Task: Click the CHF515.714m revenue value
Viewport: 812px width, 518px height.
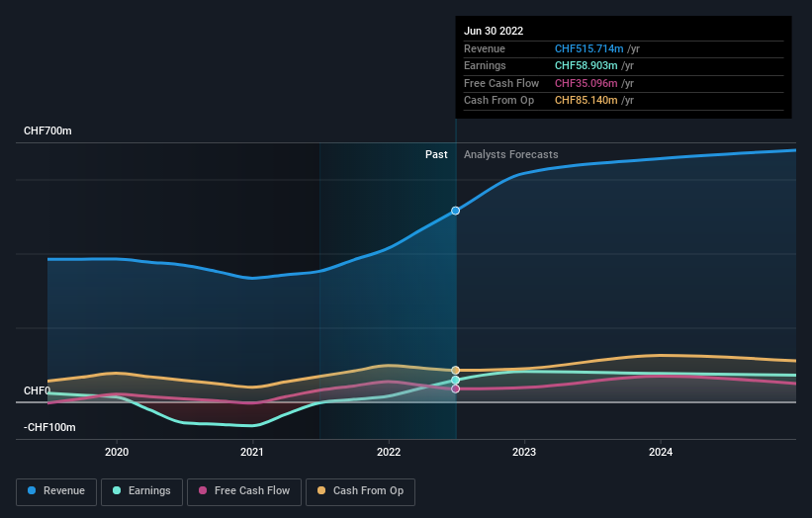Action: (x=588, y=48)
